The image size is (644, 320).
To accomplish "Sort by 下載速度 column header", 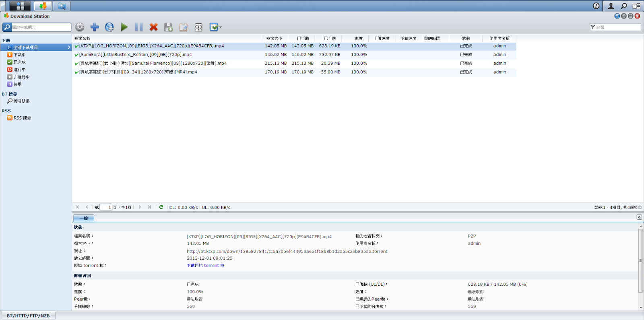I will pos(409,39).
